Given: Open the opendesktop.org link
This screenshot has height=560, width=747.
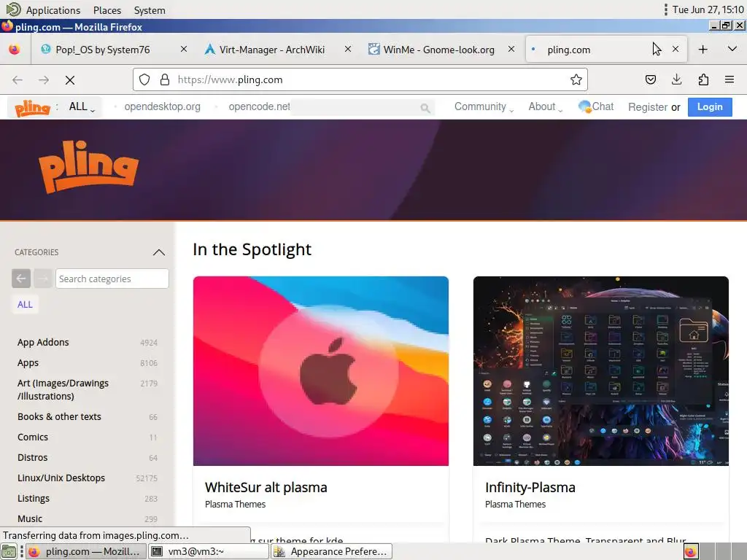Looking at the screenshot, I should pyautogui.click(x=163, y=106).
